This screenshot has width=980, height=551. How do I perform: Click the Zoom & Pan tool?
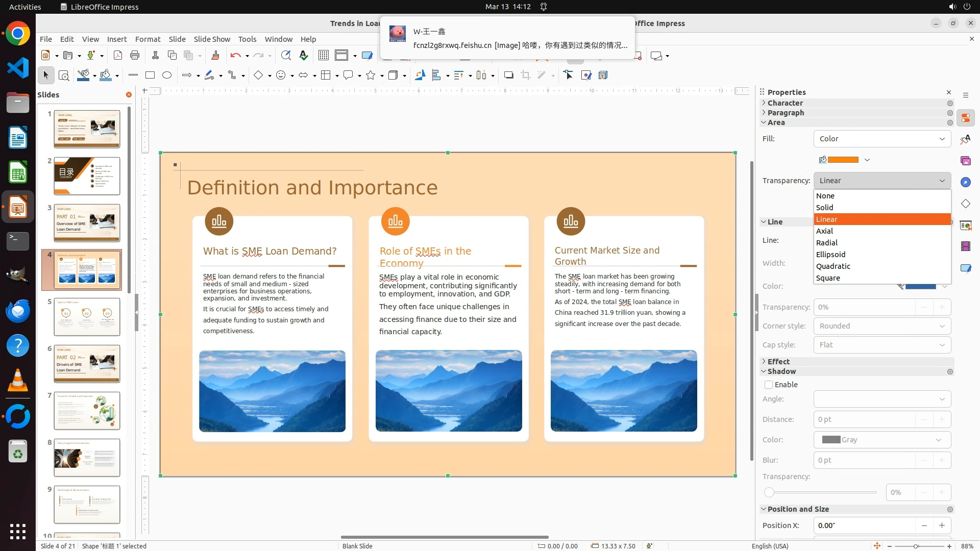click(x=64, y=76)
